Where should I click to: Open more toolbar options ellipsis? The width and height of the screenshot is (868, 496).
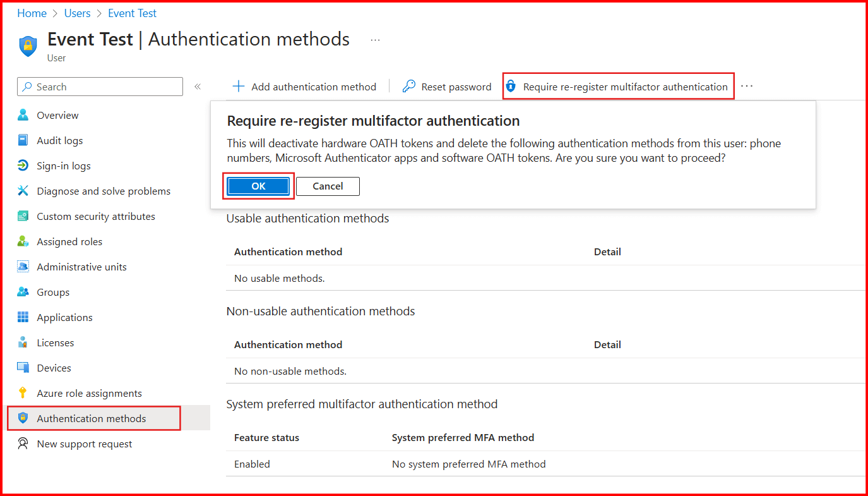click(747, 87)
